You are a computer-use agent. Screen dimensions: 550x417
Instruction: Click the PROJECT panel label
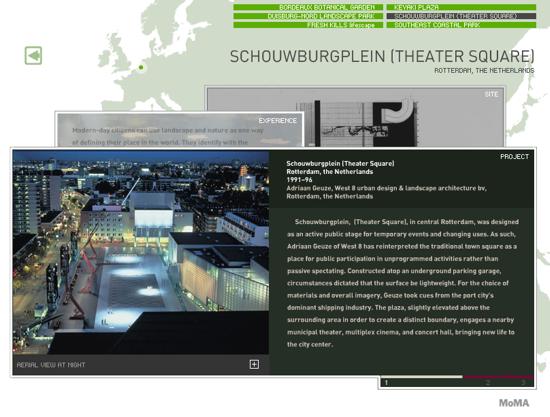coord(514,157)
